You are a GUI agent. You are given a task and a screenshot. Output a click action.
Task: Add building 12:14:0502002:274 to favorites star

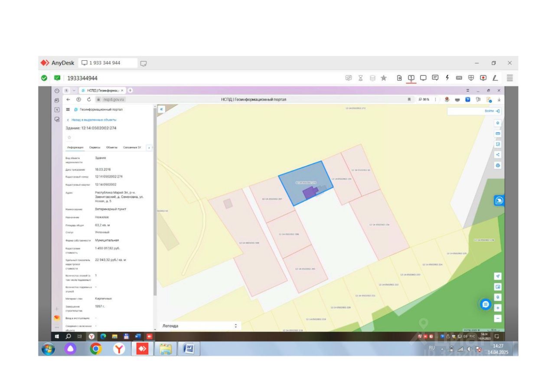69,137
